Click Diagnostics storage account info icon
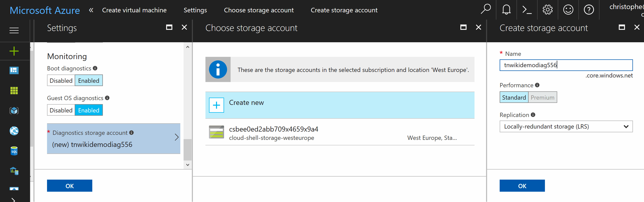Viewport: 644px width, 202px height. (131, 133)
